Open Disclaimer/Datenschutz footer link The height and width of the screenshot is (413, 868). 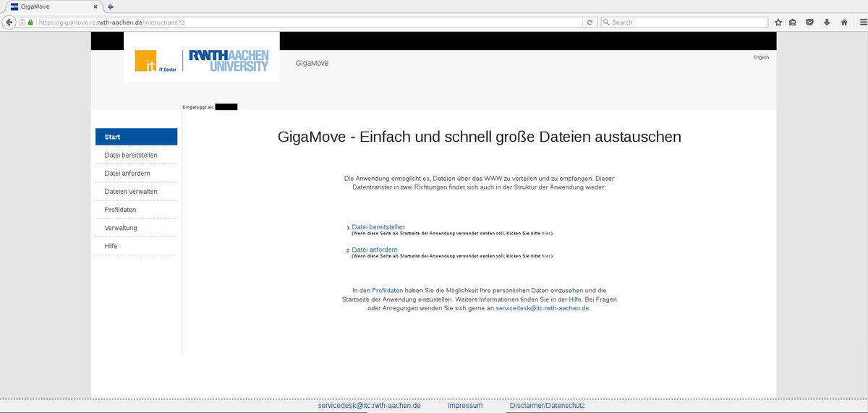pyautogui.click(x=547, y=406)
